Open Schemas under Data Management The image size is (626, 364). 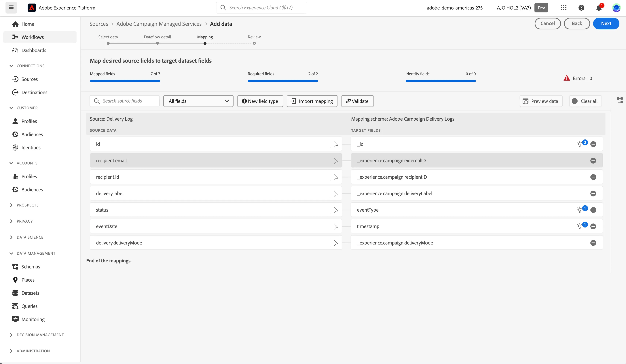coord(31,267)
